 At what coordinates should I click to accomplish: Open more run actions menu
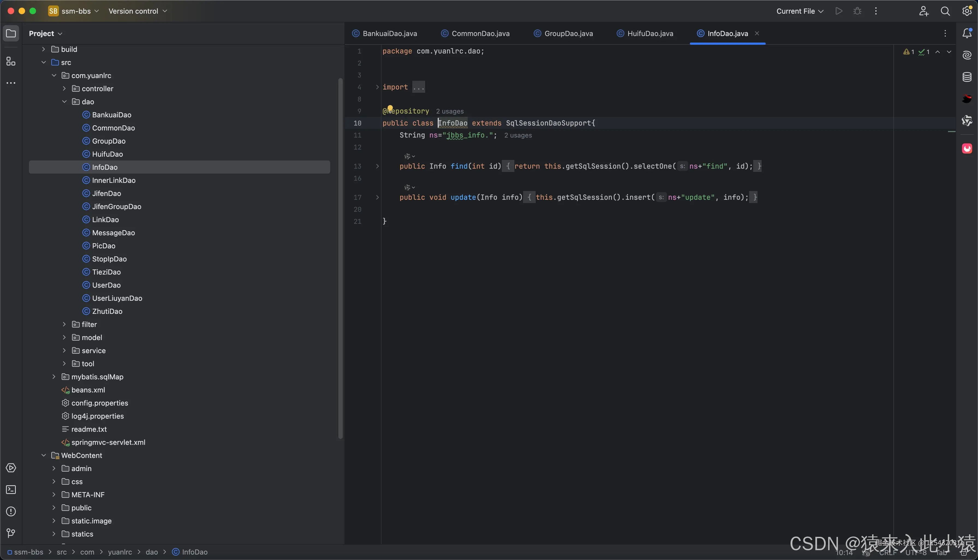876,11
